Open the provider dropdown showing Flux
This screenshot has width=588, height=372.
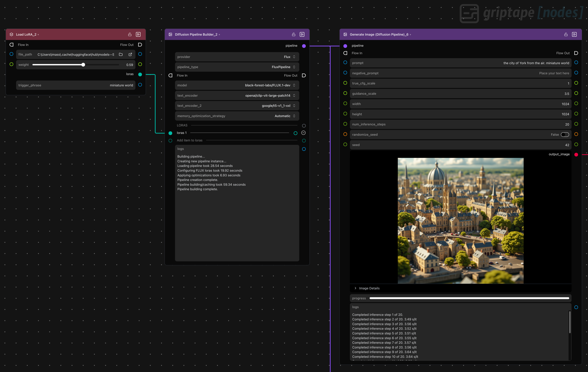click(288, 57)
